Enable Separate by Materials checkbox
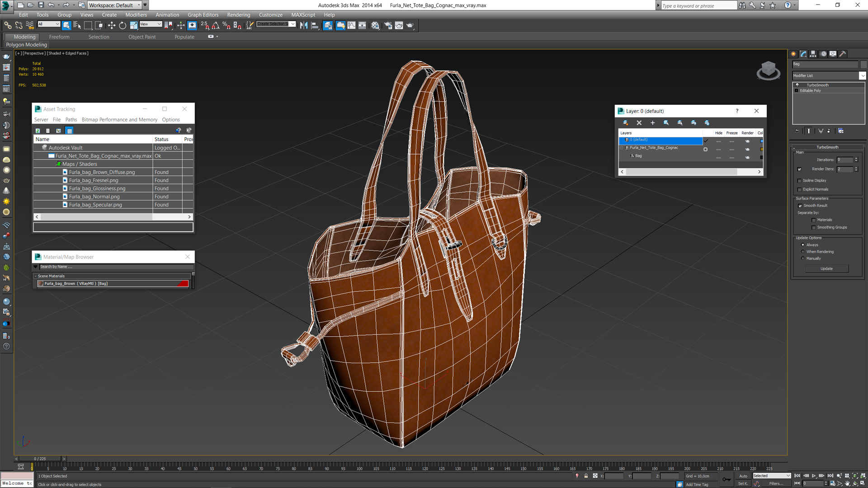 pyautogui.click(x=814, y=220)
